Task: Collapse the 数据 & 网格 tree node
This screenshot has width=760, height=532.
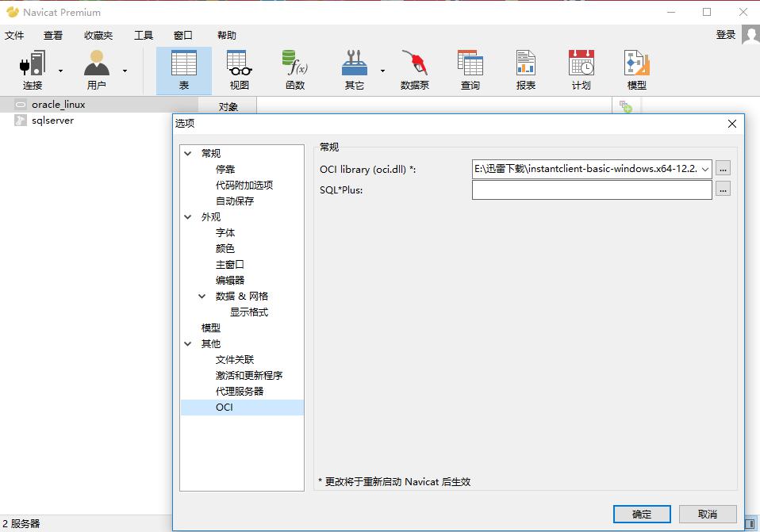Action: [x=202, y=296]
